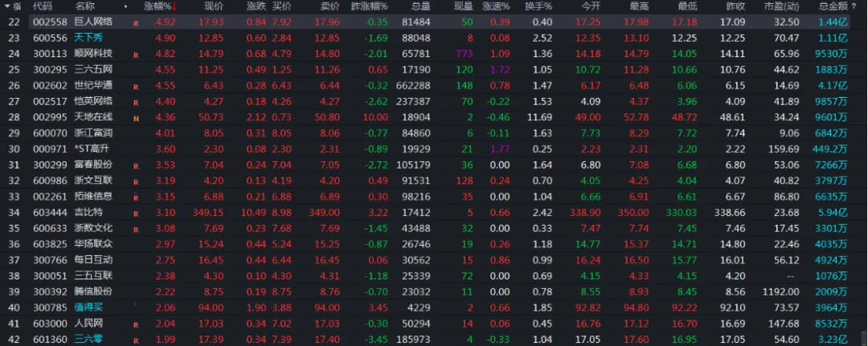
Task: Click the R marker on 三六零 row
Action: [x=136, y=341]
